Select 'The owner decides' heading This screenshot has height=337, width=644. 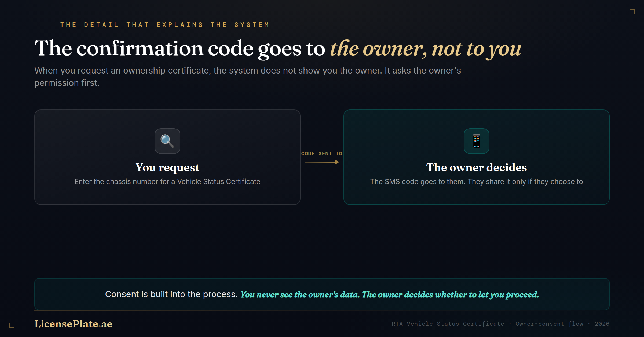[x=477, y=167]
